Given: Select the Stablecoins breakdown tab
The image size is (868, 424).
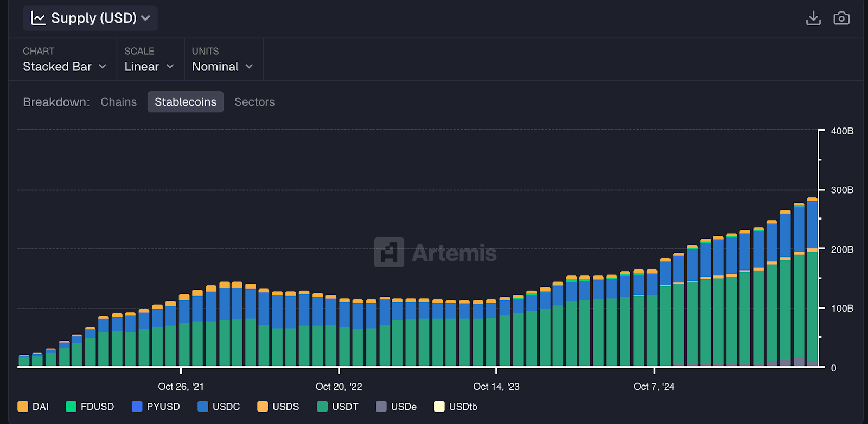Looking at the screenshot, I should tap(186, 102).
